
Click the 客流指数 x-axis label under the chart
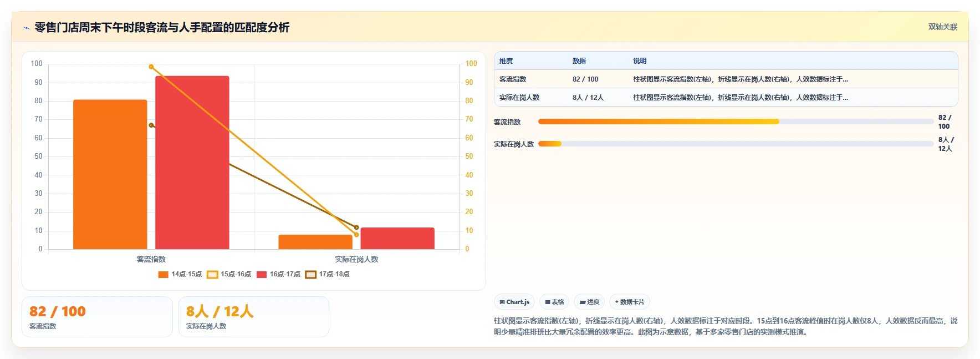pyautogui.click(x=151, y=259)
